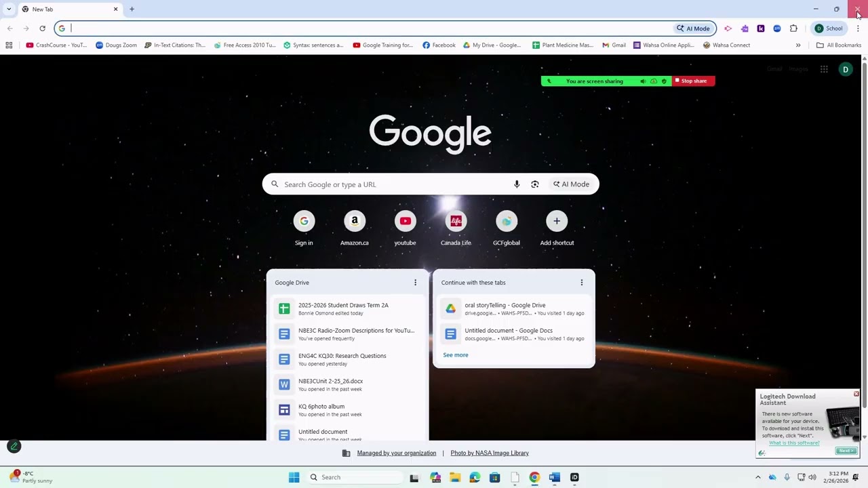Open Microsoft Word from the taskbar
This screenshot has height=488, width=868.
pos(555,477)
